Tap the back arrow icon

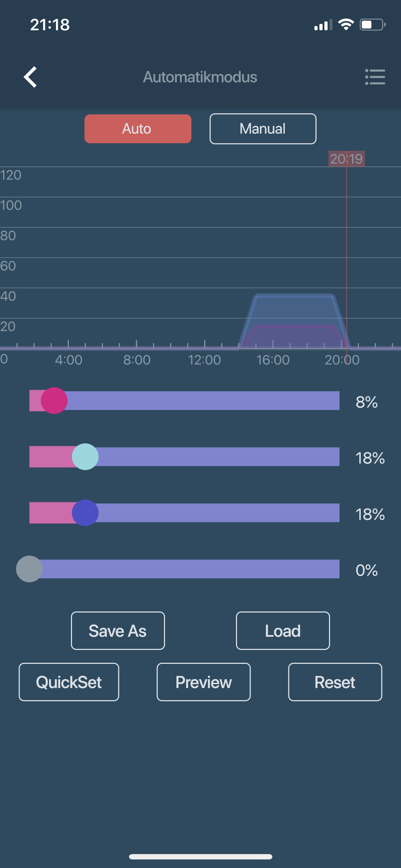tap(31, 77)
